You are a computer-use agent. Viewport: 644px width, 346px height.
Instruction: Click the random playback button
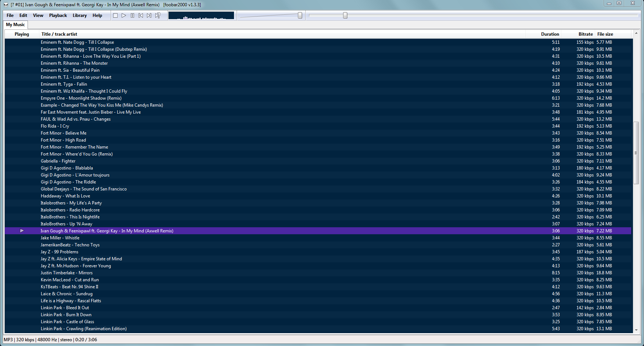tap(158, 15)
